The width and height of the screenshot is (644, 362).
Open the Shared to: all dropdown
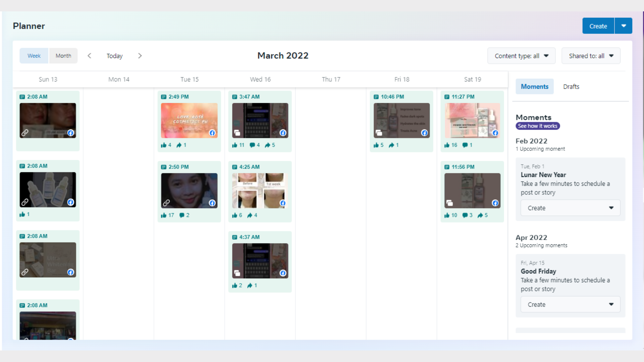tap(591, 56)
